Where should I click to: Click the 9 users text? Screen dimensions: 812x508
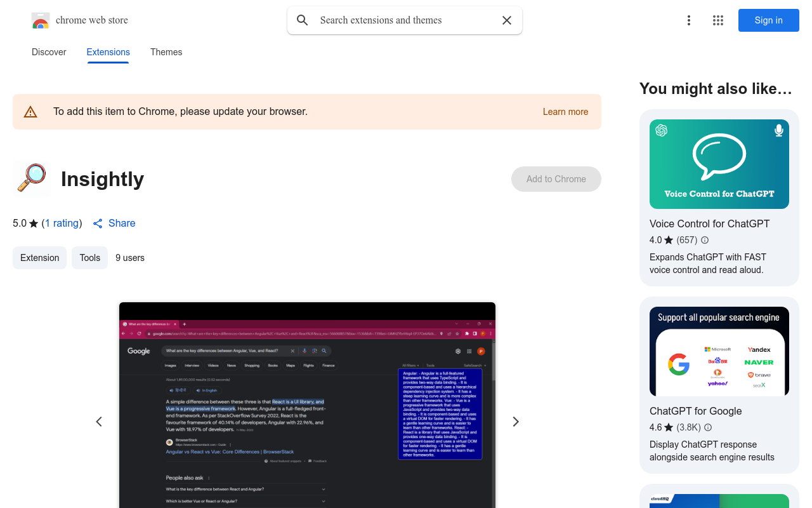pos(130,258)
